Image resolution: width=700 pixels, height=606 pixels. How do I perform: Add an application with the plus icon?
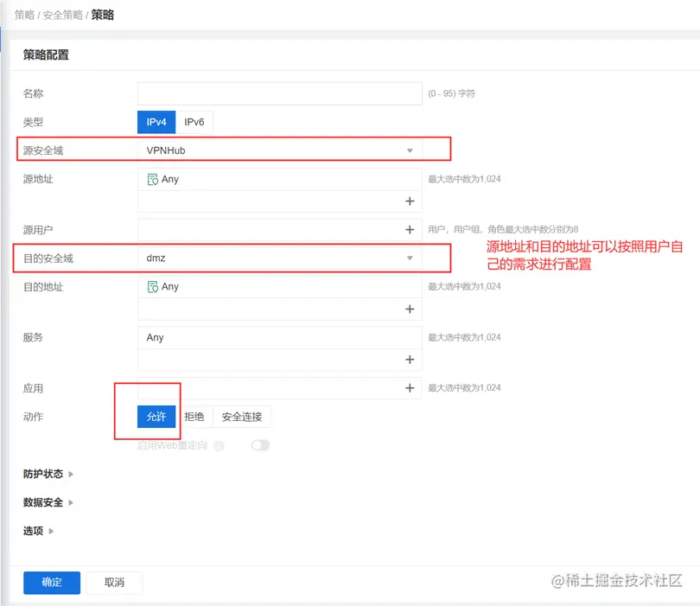pyautogui.click(x=410, y=388)
